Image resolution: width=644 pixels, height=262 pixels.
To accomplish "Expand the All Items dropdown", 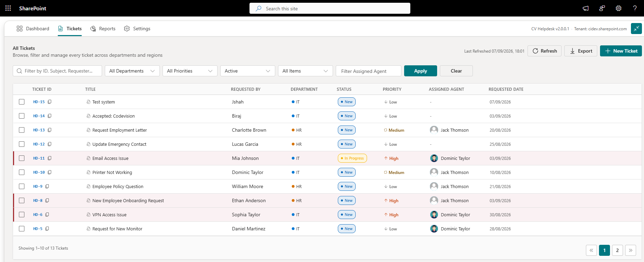I will click(306, 71).
